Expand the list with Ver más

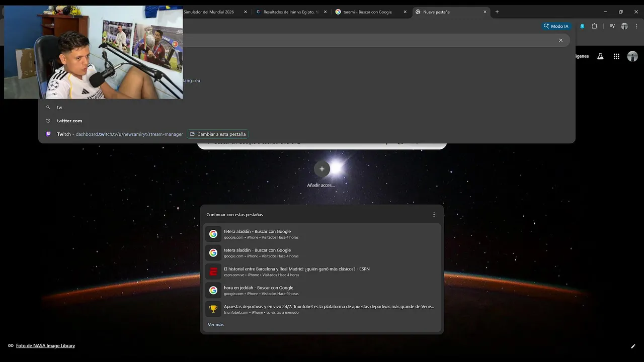[x=216, y=325]
